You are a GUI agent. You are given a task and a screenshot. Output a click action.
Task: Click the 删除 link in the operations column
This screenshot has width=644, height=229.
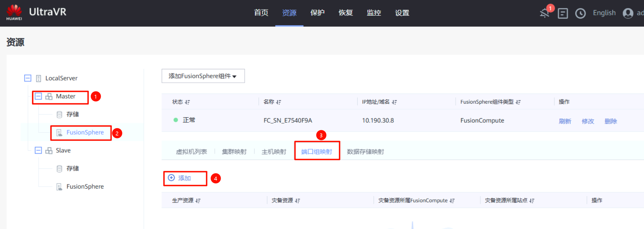click(610, 121)
